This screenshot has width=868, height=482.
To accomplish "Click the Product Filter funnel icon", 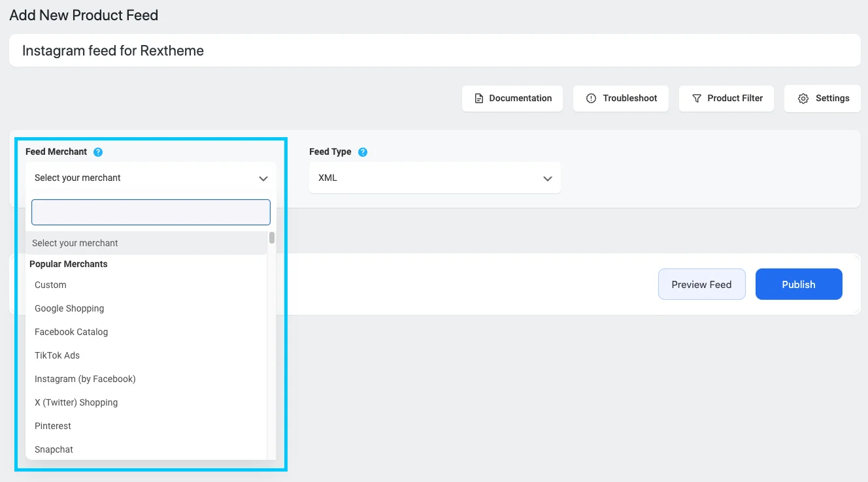I will pyautogui.click(x=697, y=99).
